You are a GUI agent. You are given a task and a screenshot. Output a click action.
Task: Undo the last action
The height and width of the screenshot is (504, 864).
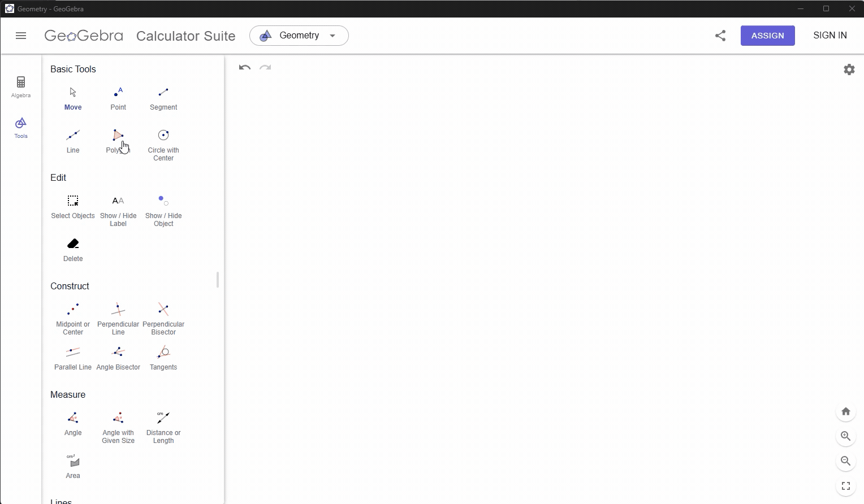click(x=245, y=68)
